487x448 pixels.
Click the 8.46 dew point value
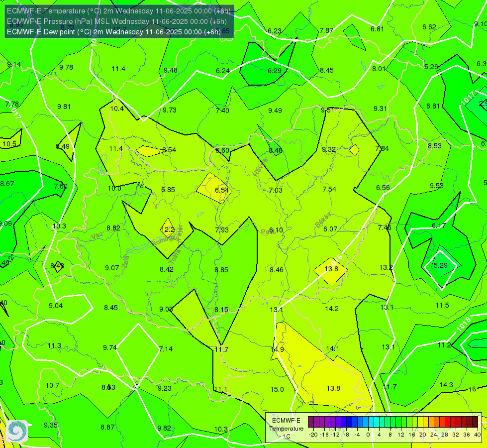pos(277,270)
